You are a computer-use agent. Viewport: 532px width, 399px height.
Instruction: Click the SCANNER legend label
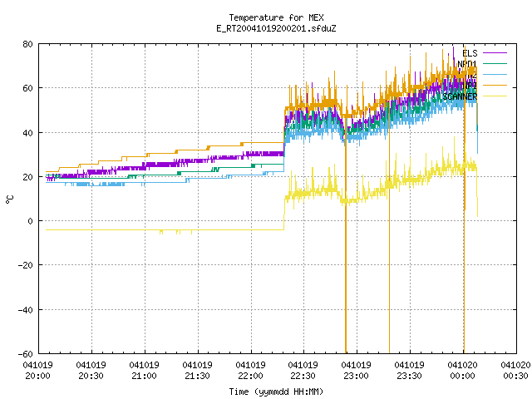pos(460,96)
